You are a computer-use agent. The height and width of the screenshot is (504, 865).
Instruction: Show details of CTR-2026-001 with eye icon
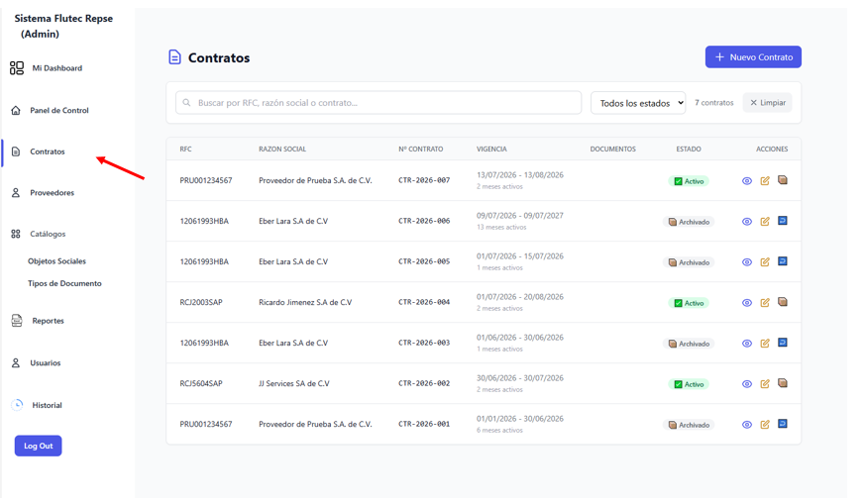coord(747,425)
